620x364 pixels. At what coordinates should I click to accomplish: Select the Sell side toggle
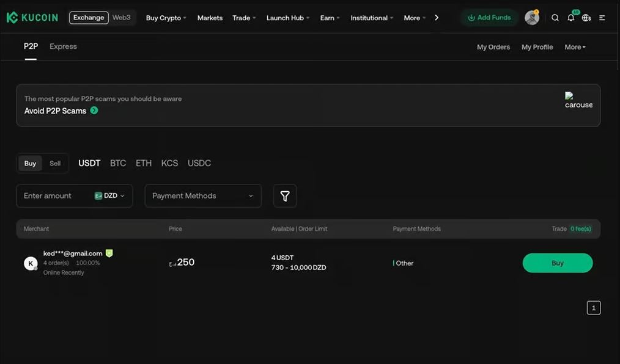[55, 164]
